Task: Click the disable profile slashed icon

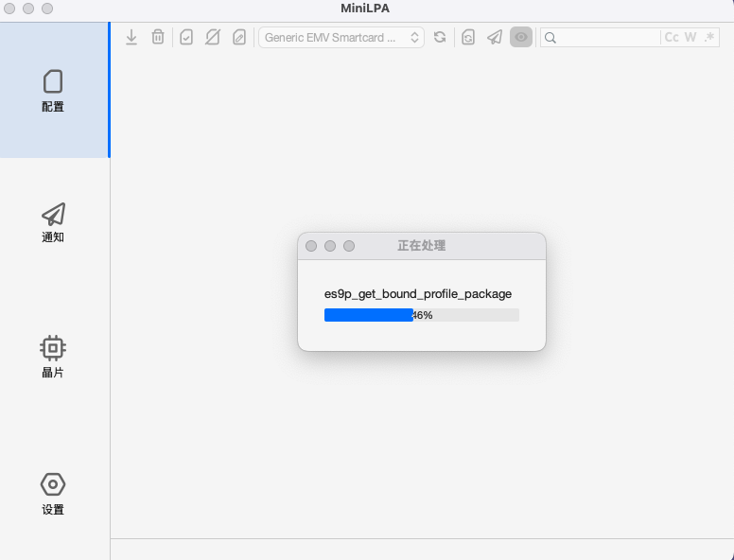Action: click(x=213, y=37)
